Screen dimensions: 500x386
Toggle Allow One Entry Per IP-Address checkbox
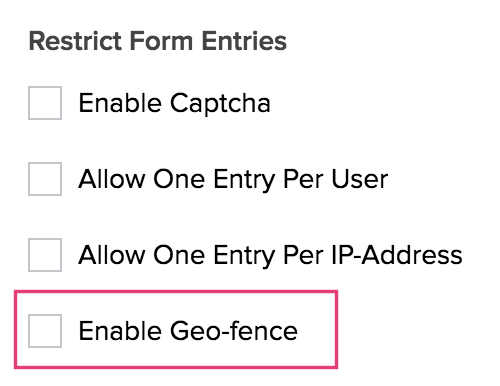coord(45,255)
